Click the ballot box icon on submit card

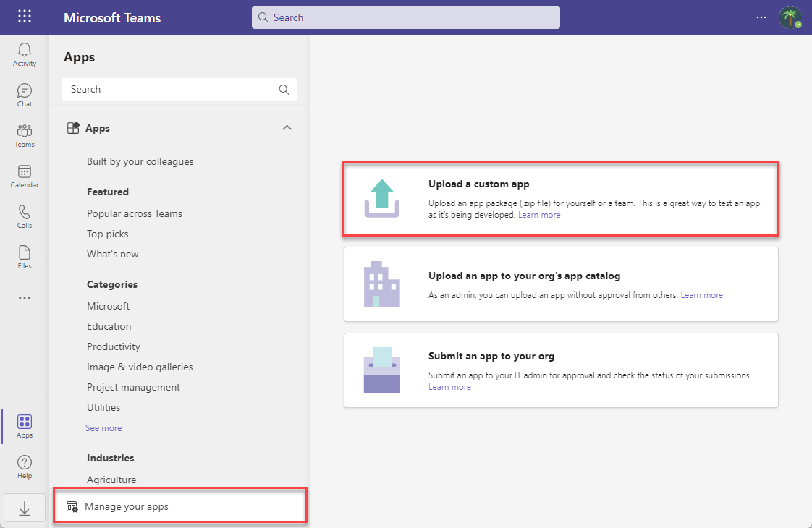pos(381,370)
